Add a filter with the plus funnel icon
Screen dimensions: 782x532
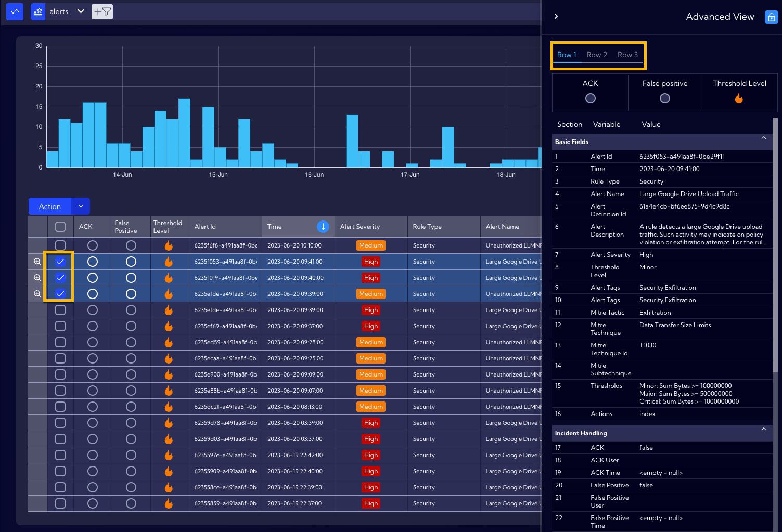102,11
